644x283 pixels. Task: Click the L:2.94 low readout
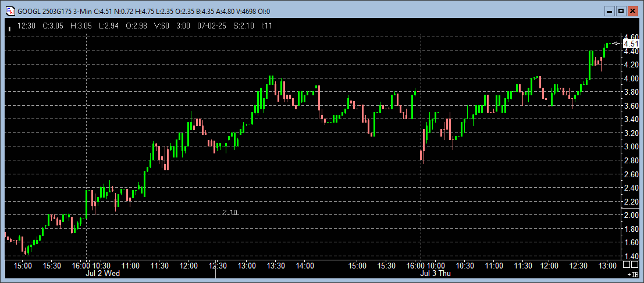(x=109, y=26)
